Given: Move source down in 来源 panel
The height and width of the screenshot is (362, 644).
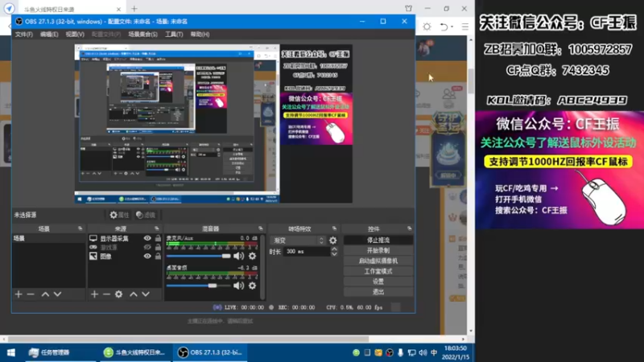Looking at the screenshot, I should [x=146, y=294].
